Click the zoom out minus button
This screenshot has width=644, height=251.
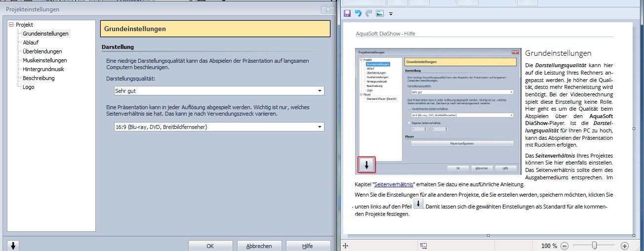tap(564, 246)
